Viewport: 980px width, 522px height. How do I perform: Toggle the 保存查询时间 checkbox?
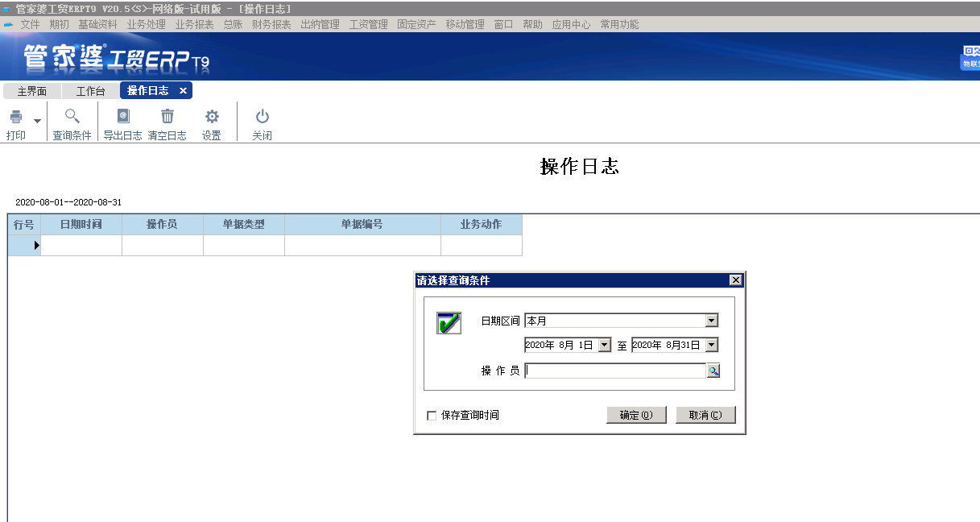click(432, 416)
